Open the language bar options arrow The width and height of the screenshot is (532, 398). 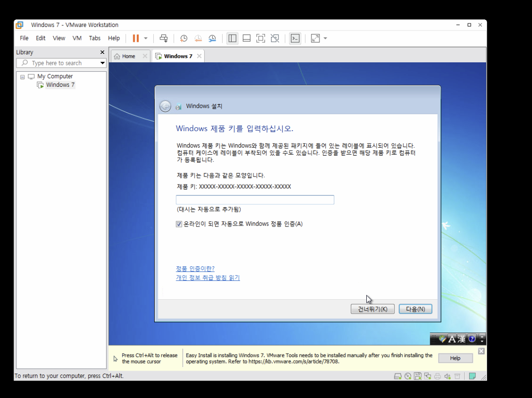tap(482, 341)
